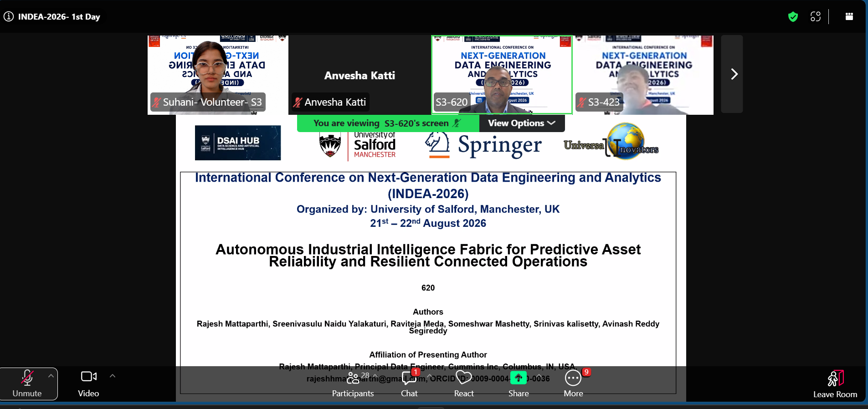Image resolution: width=868 pixels, height=409 pixels.
Task: Select the Anvesha Katti video tile
Action: coord(360,75)
